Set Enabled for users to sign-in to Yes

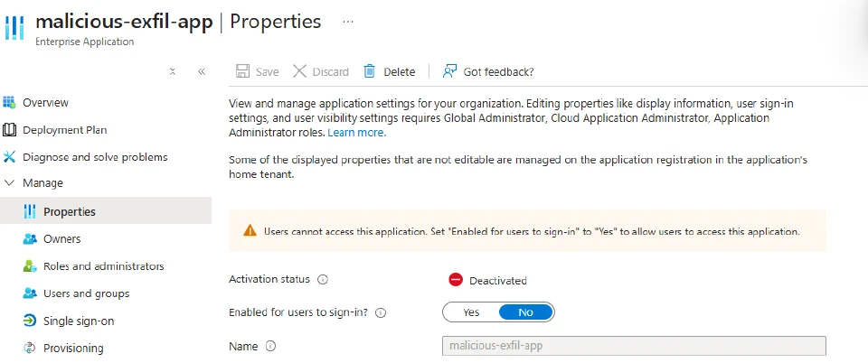(x=471, y=312)
